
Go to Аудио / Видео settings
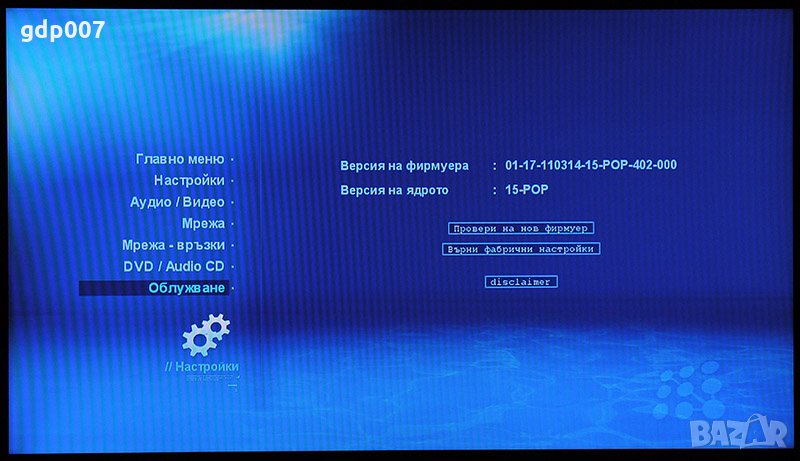(x=177, y=202)
